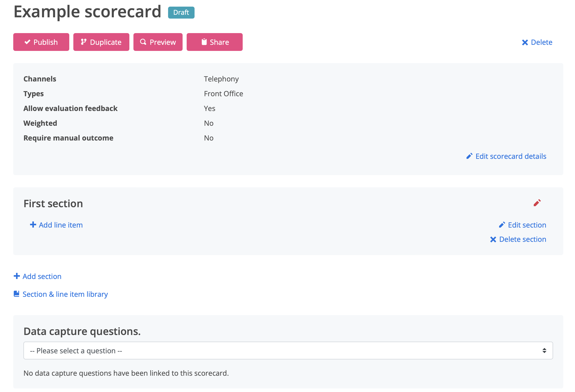Click the plus icon next to Add line item
The image size is (575, 392).
(x=33, y=225)
